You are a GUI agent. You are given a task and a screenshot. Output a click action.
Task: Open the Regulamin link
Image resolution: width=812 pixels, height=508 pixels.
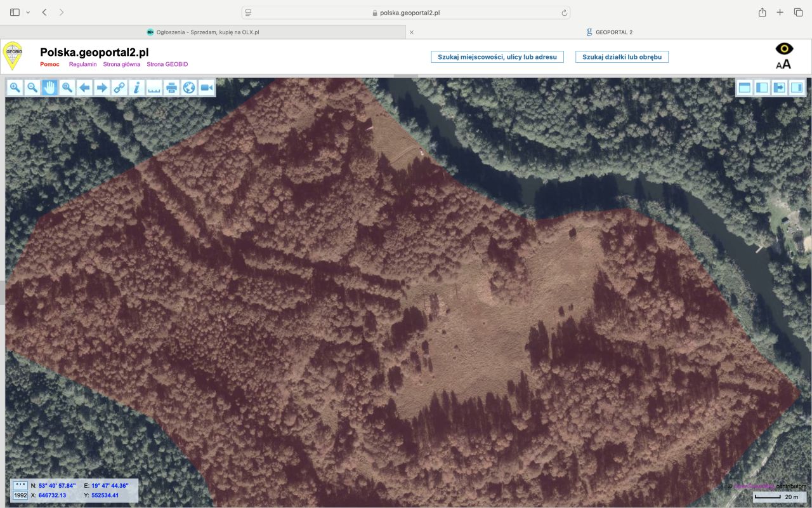pyautogui.click(x=82, y=64)
